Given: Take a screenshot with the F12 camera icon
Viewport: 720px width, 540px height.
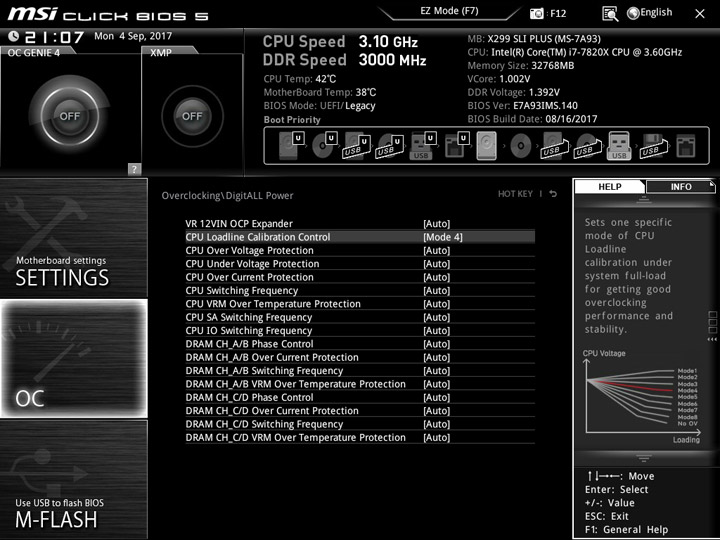Looking at the screenshot, I should click(536, 13).
